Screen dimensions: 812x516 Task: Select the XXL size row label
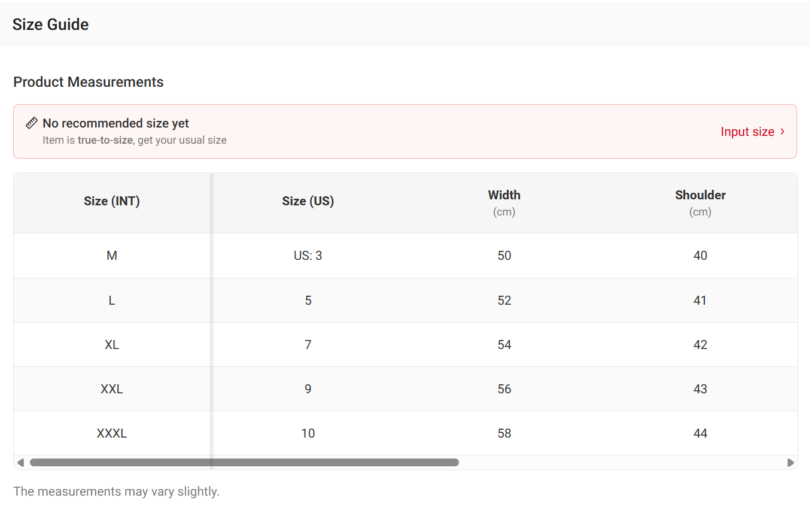112,389
